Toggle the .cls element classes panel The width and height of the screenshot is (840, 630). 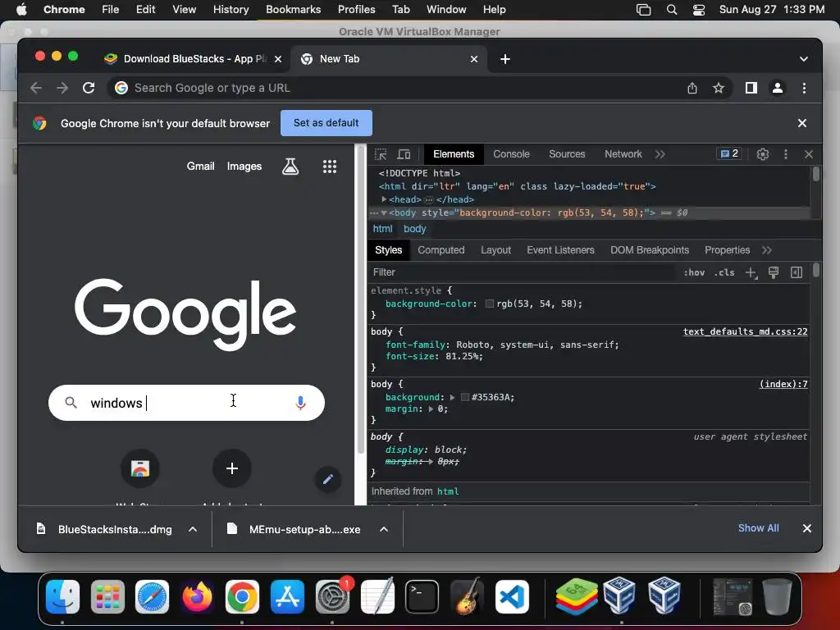point(724,272)
